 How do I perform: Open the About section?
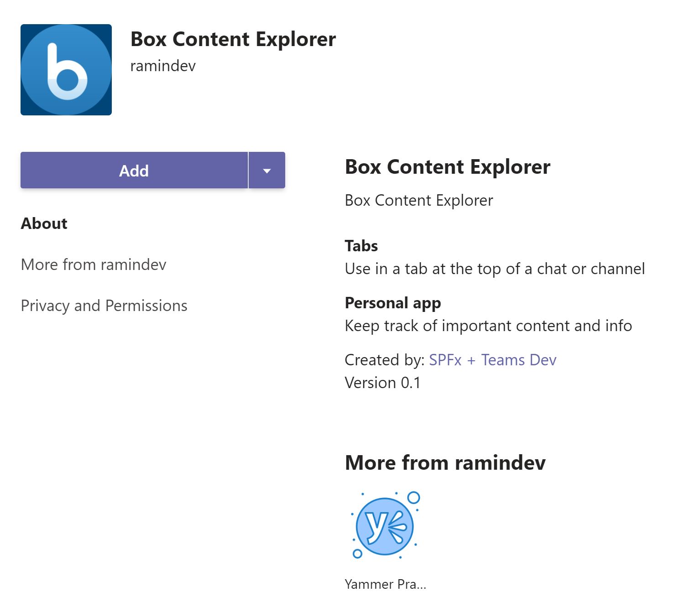pyautogui.click(x=44, y=223)
